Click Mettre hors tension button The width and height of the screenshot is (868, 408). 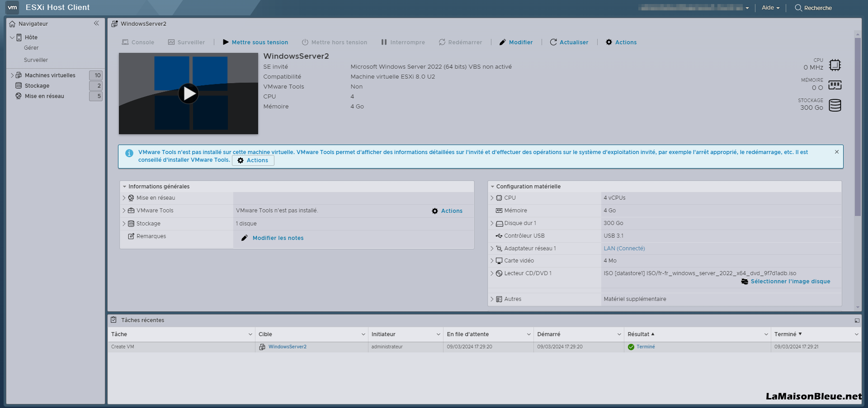[335, 42]
